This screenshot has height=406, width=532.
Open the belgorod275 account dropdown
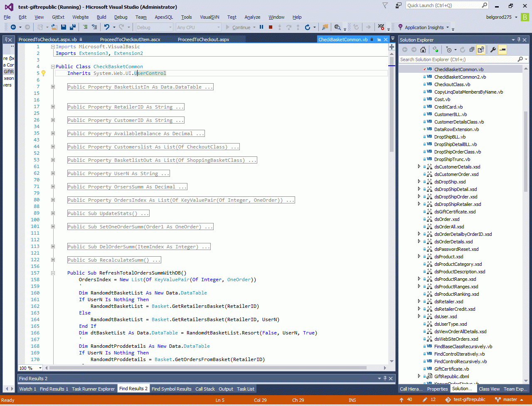click(x=516, y=17)
